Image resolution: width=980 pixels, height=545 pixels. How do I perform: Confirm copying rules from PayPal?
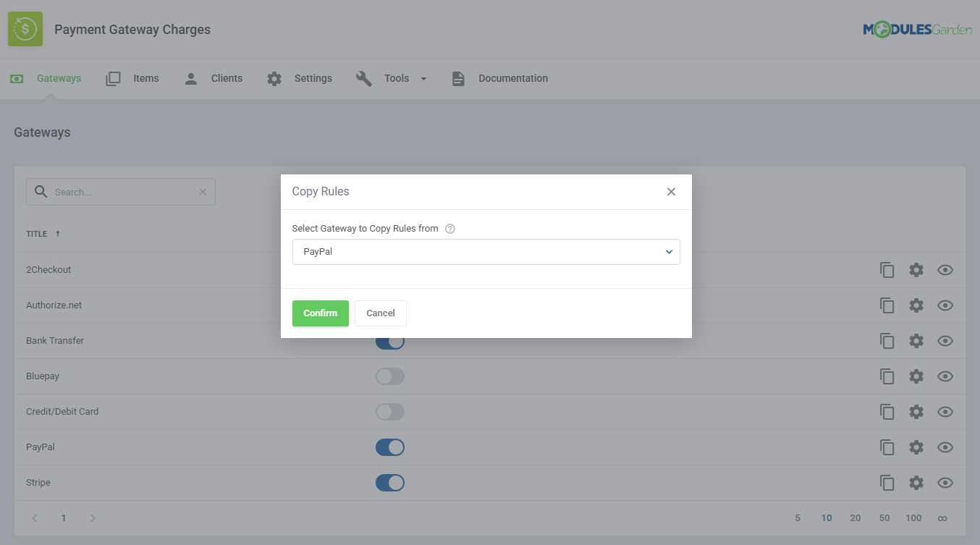tap(320, 313)
